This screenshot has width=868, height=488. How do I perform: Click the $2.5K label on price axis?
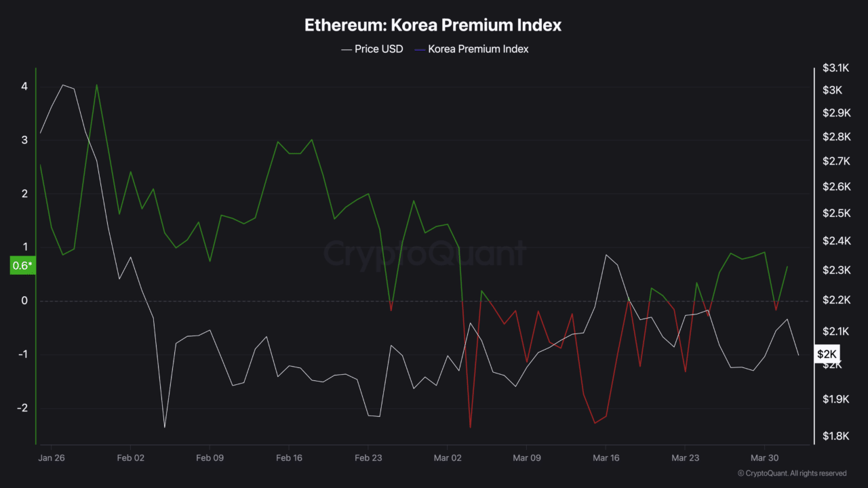pyautogui.click(x=835, y=213)
